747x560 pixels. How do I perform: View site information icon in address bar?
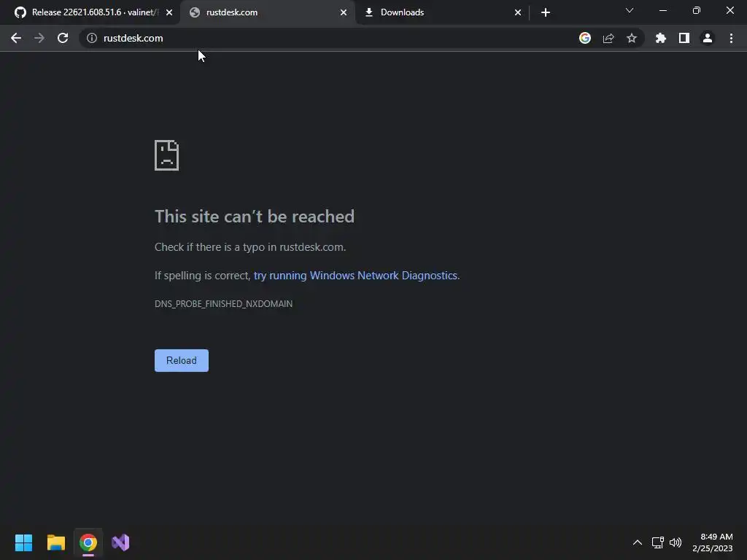tap(92, 38)
